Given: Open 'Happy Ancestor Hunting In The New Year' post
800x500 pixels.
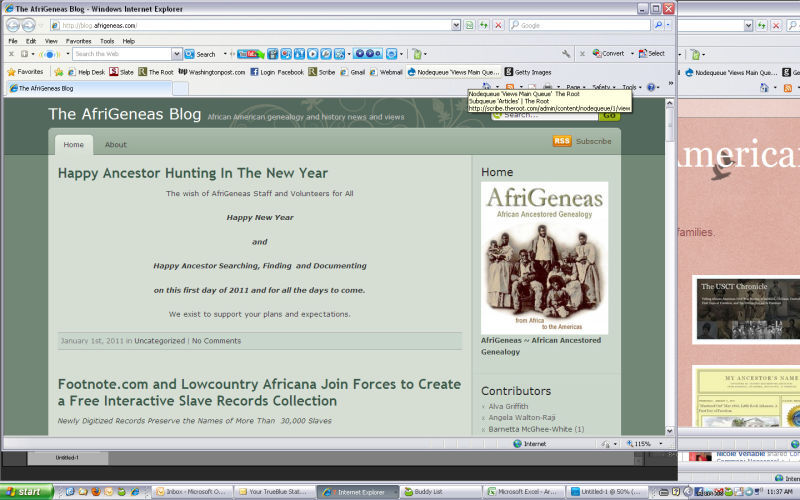Looking at the screenshot, I should [193, 173].
